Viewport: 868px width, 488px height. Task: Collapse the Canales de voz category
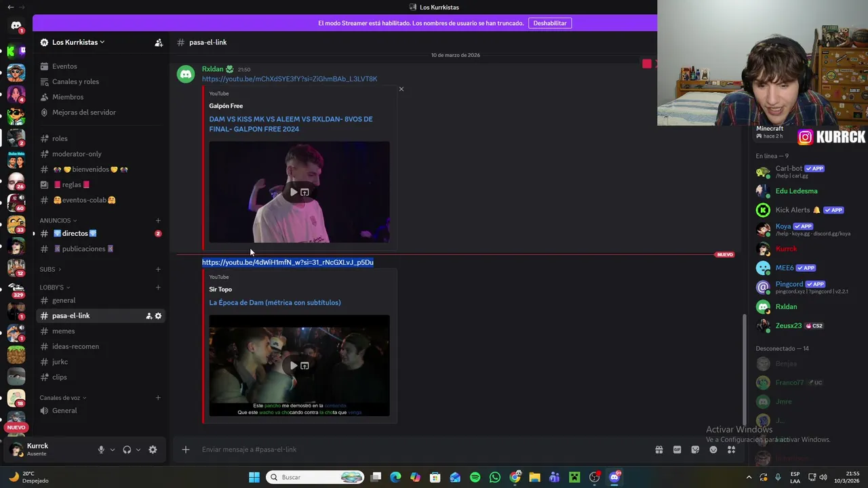click(62, 398)
